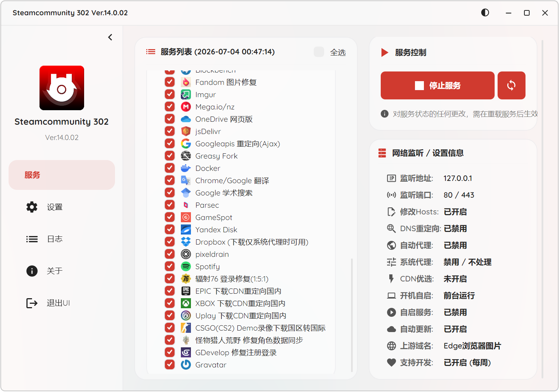This screenshot has width=559, height=392.
Task: Open the 服务 sidebar tab
Action: point(62,175)
